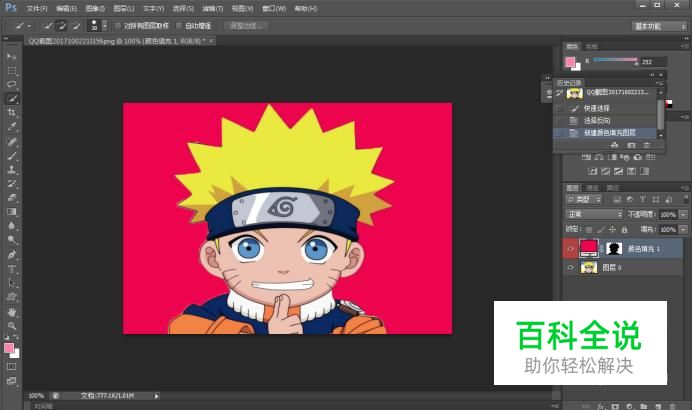
Task: Select the Eyedropper tool
Action: 11,126
